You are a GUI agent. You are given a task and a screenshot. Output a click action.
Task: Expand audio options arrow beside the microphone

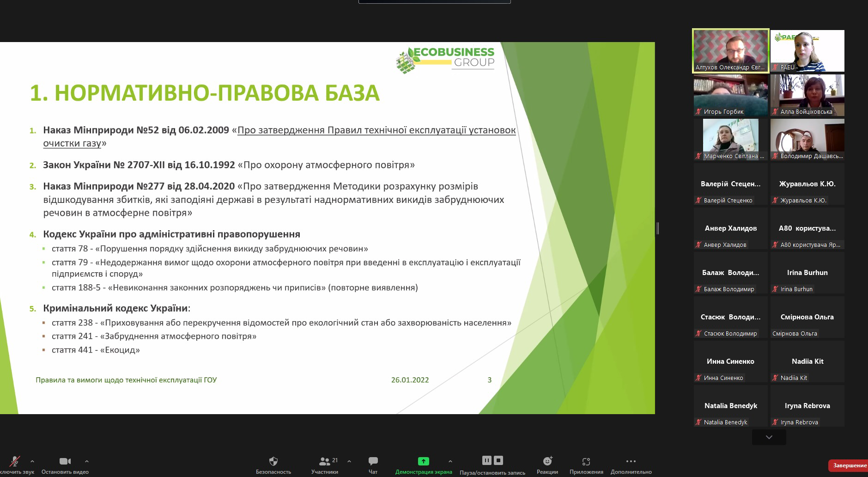pyautogui.click(x=32, y=461)
